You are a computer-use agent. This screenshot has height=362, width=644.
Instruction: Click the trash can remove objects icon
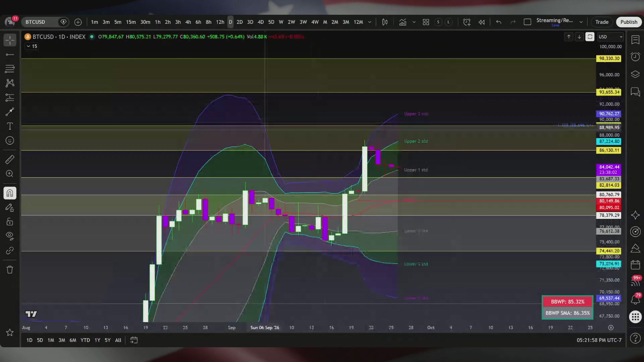10,269
